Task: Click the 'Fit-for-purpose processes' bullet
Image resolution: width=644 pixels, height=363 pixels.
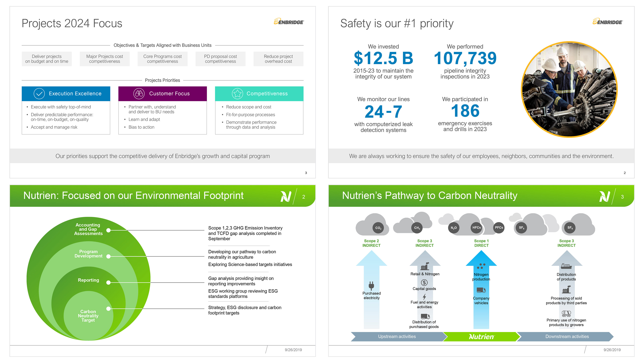Action: [251, 115]
